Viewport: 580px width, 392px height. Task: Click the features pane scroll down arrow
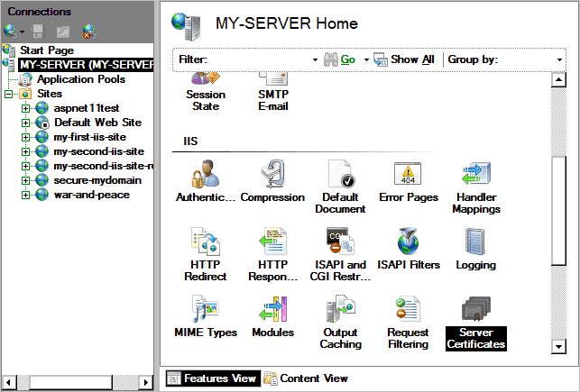(x=558, y=346)
